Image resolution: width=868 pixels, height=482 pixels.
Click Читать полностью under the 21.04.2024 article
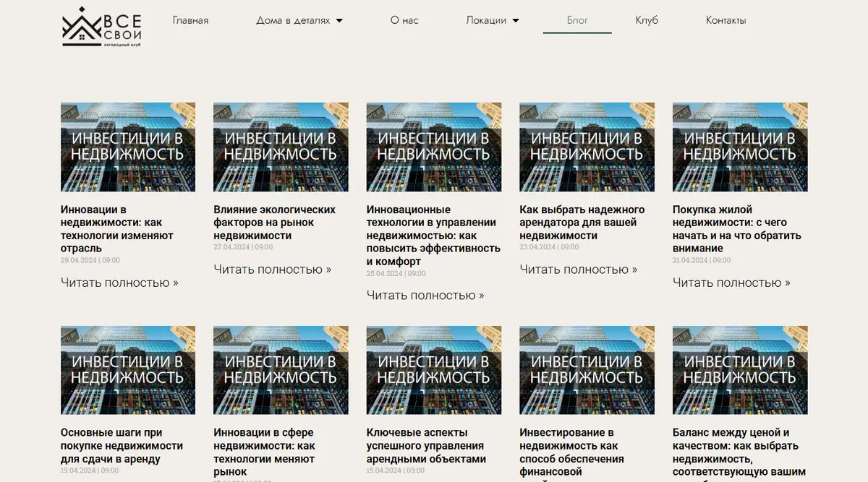coord(731,283)
